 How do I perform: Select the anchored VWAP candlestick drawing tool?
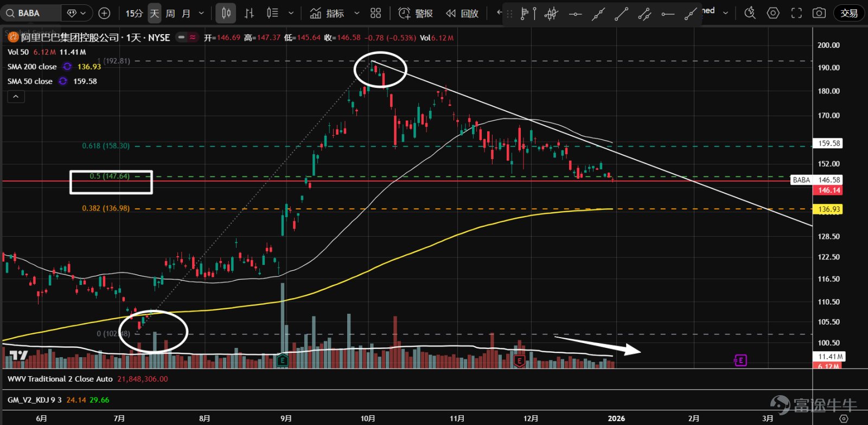coord(551,14)
